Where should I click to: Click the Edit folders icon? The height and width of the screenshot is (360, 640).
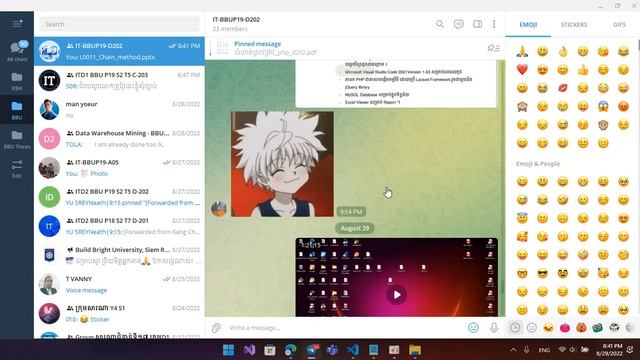[17, 169]
